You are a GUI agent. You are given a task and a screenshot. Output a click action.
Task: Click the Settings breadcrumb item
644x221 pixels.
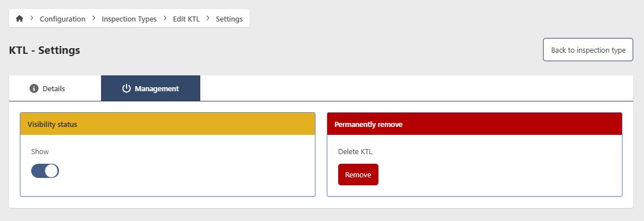pyautogui.click(x=229, y=19)
